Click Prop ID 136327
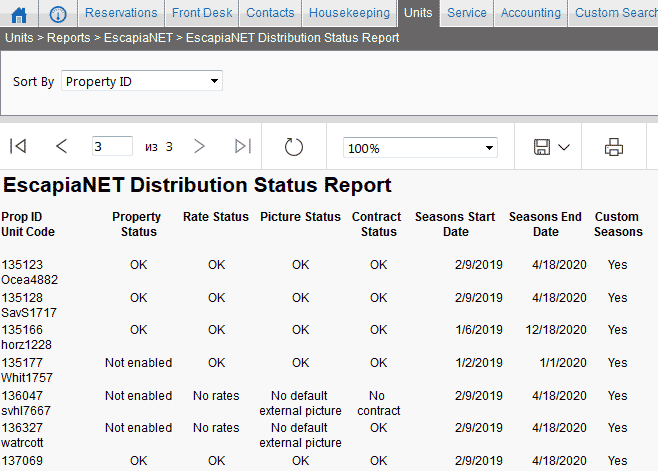 click(x=22, y=428)
